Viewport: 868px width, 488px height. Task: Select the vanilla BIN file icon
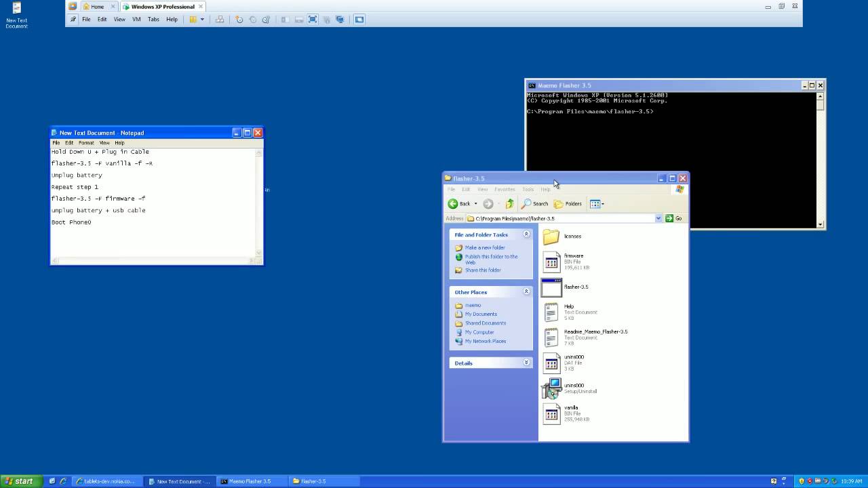coord(551,413)
